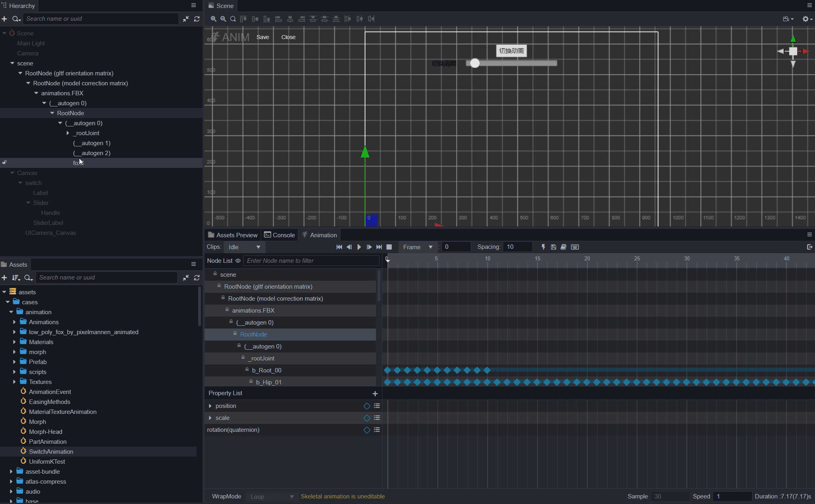Click the zoom out icon in Scene toolbar
The height and width of the screenshot is (504, 815).
click(x=223, y=19)
